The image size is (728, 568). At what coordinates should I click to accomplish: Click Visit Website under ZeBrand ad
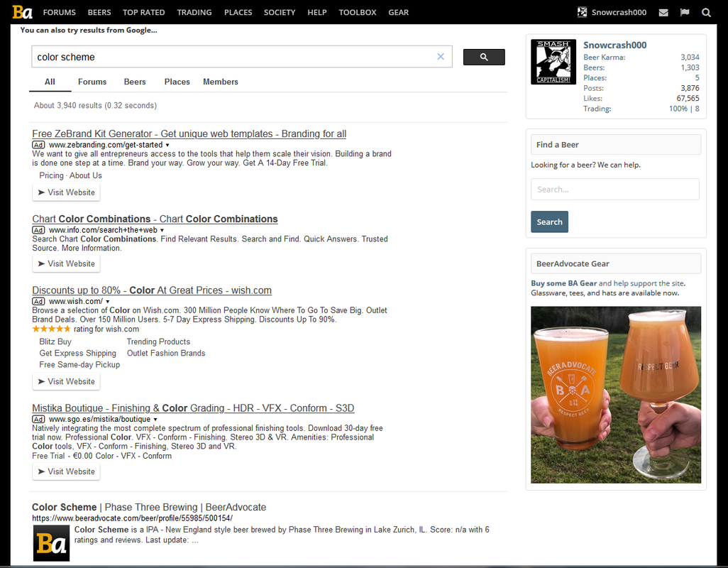[x=67, y=192]
